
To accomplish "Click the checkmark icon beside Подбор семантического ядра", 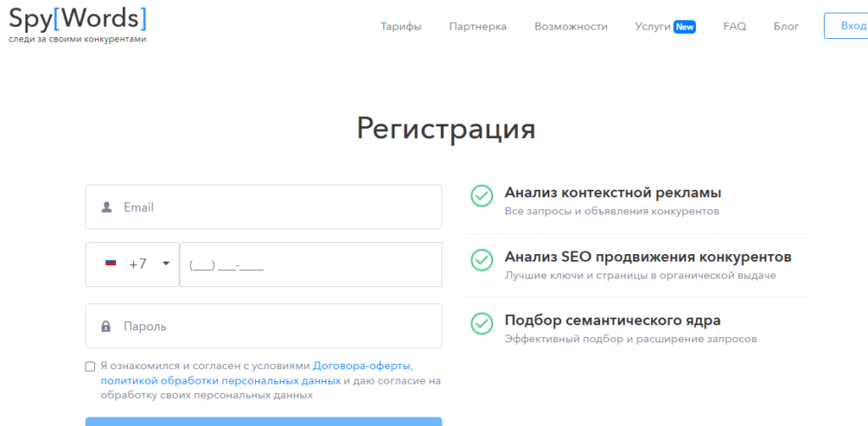I will pyautogui.click(x=481, y=323).
